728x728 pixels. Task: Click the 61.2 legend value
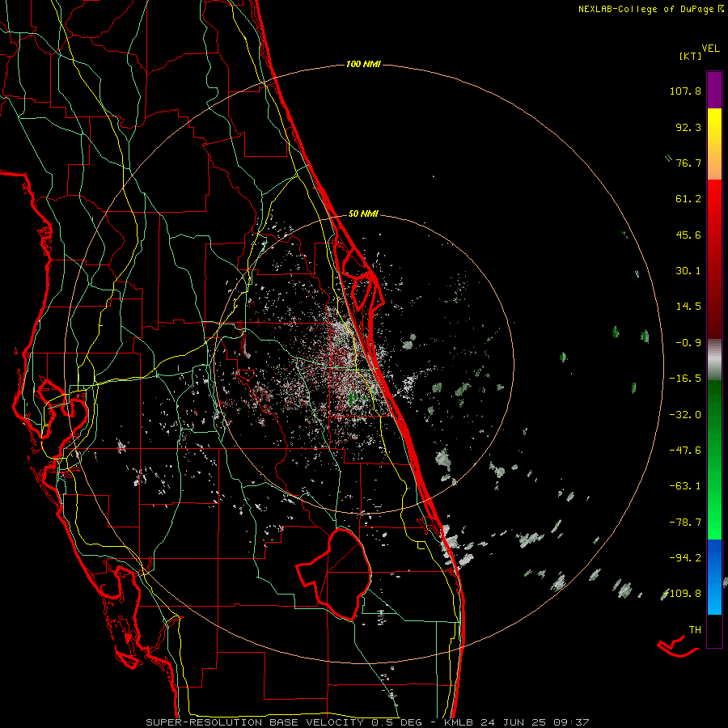tap(688, 199)
